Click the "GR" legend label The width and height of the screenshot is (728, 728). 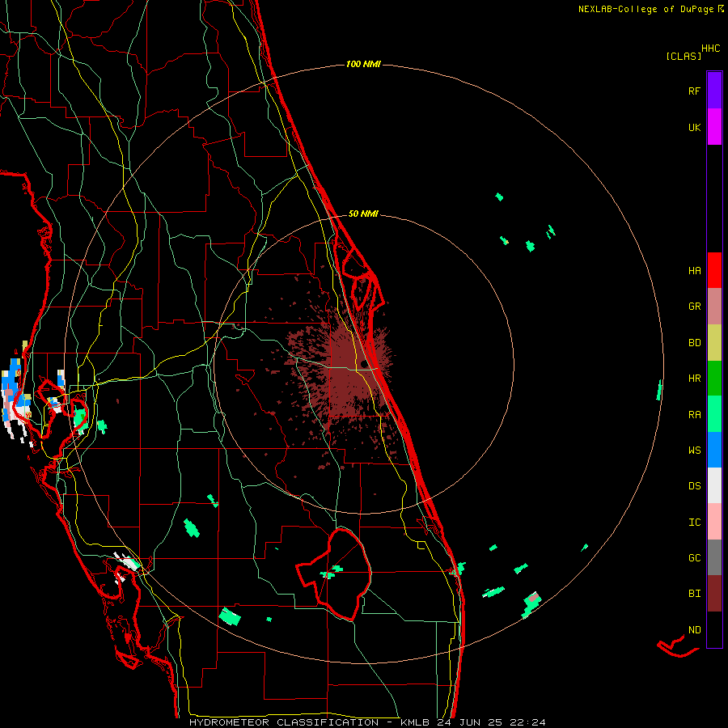tap(694, 307)
